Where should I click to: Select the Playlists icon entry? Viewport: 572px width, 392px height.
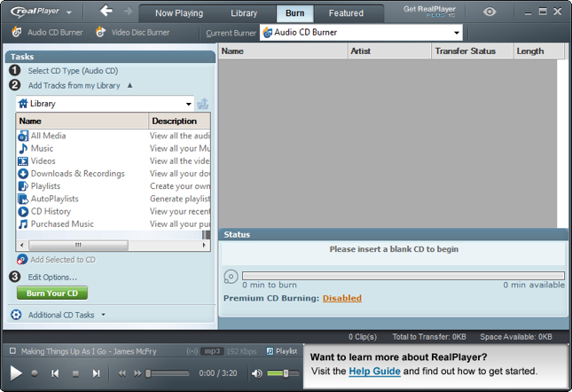coord(23,186)
